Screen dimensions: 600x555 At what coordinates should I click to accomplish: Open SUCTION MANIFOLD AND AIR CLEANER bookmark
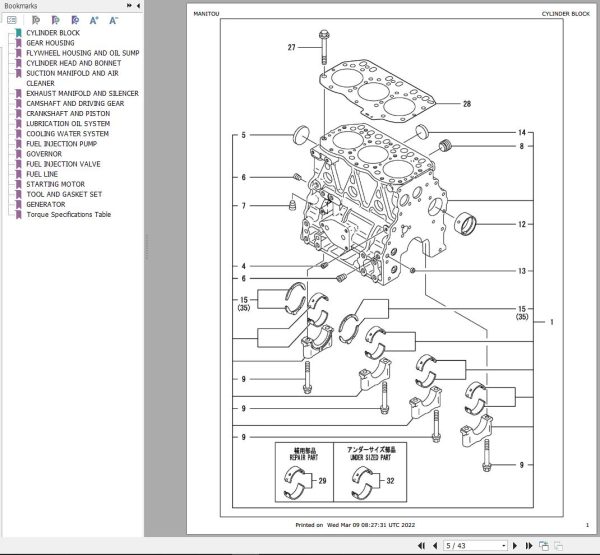tap(72, 78)
